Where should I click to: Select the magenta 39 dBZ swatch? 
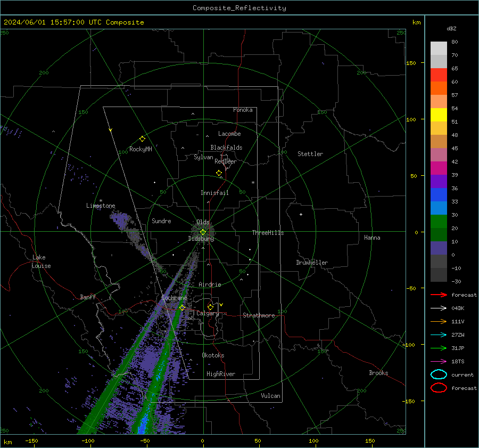(439, 168)
